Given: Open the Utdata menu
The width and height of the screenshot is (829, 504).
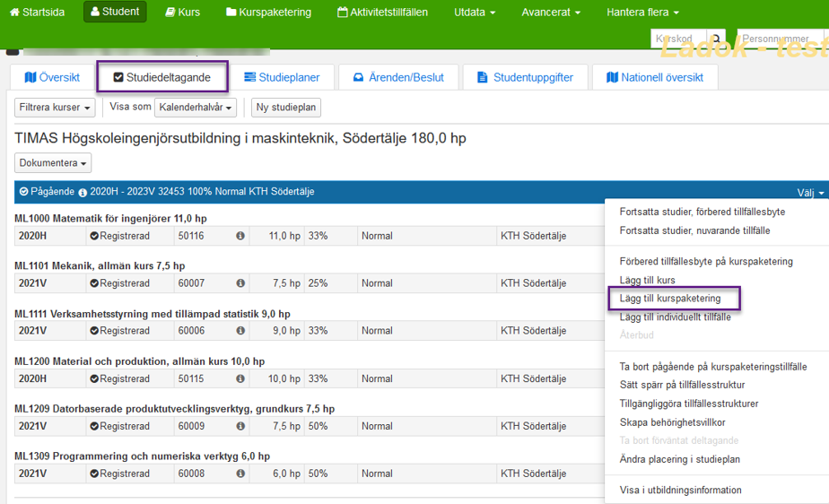Looking at the screenshot, I should pos(475,13).
